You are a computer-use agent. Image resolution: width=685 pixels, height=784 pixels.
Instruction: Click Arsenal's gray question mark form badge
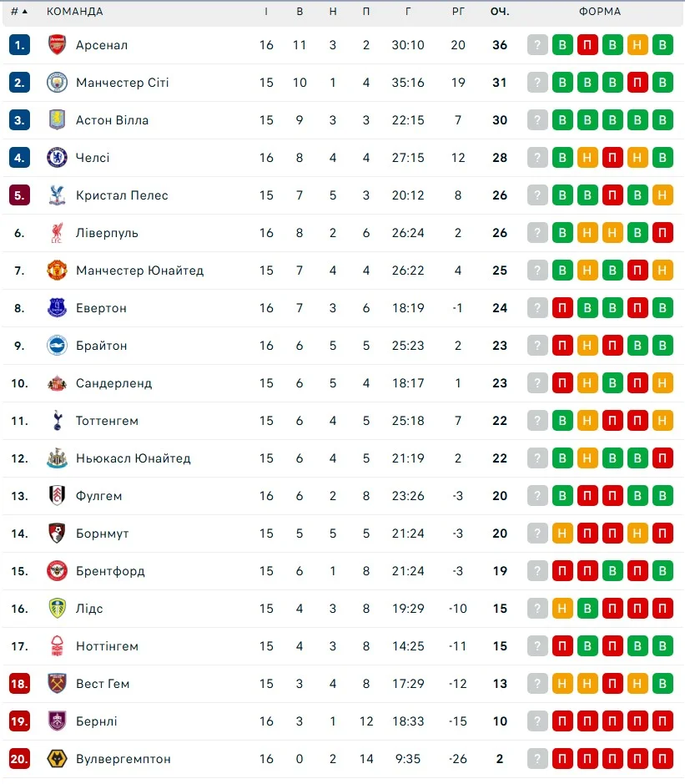[x=538, y=45]
